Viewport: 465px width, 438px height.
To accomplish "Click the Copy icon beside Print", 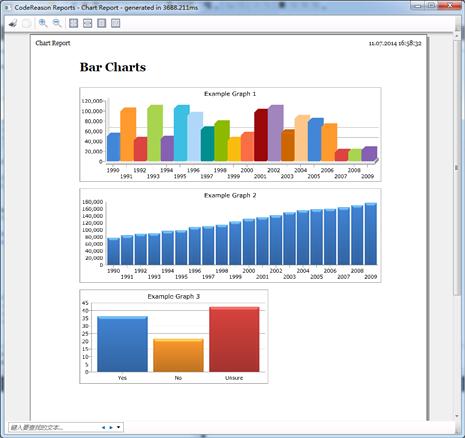I will (x=27, y=23).
